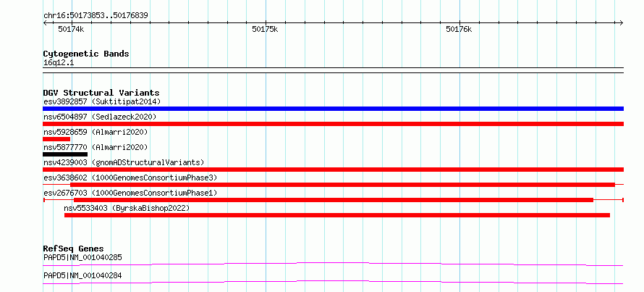The image size is (644, 292).
Task: Select the chr16:50173853..50176839 coordinate text
Action: (x=96, y=16)
